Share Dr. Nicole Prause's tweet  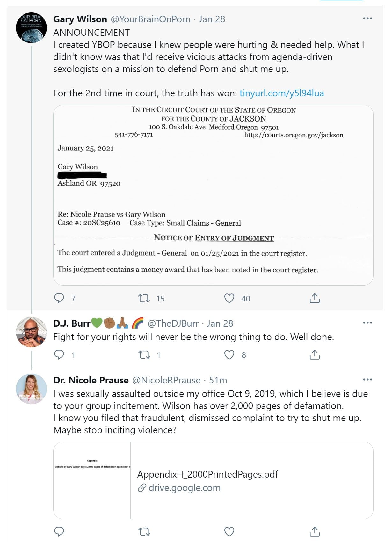click(x=315, y=531)
